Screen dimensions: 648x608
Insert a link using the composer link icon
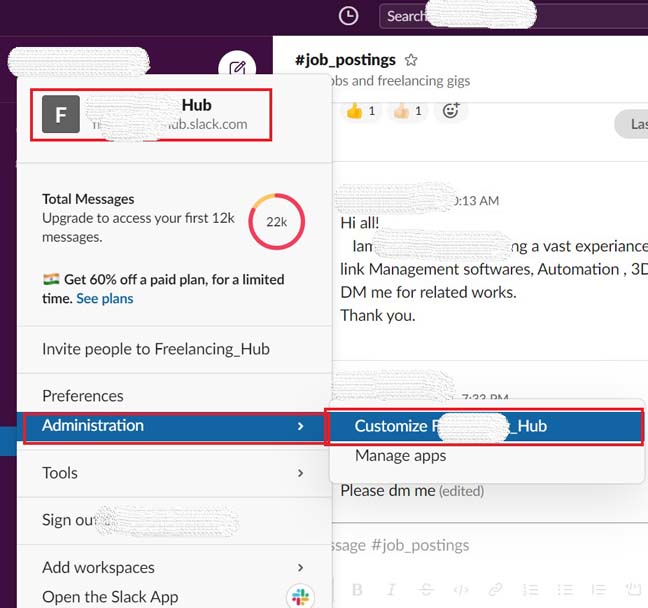click(x=495, y=589)
